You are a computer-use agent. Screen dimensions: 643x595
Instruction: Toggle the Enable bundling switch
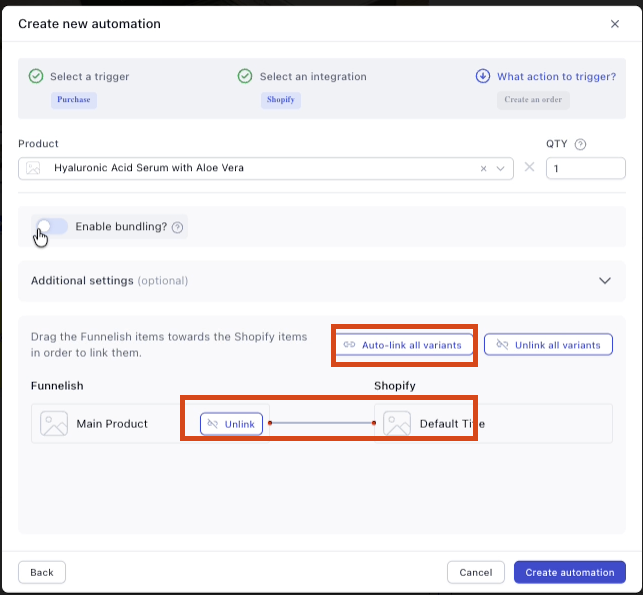[51, 227]
